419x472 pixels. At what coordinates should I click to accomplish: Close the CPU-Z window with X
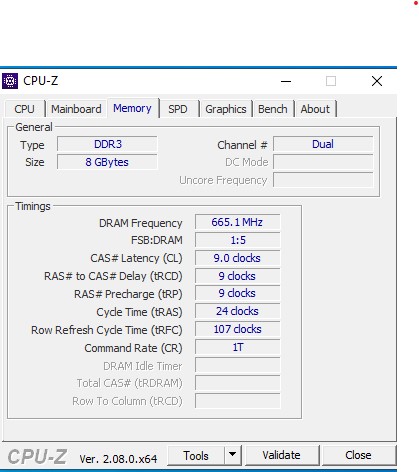pos(377,81)
